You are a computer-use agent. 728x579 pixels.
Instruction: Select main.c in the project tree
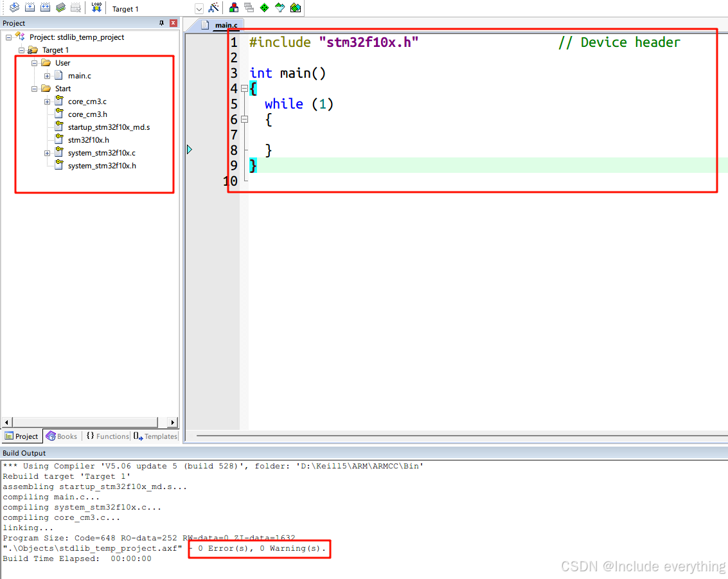pos(80,76)
